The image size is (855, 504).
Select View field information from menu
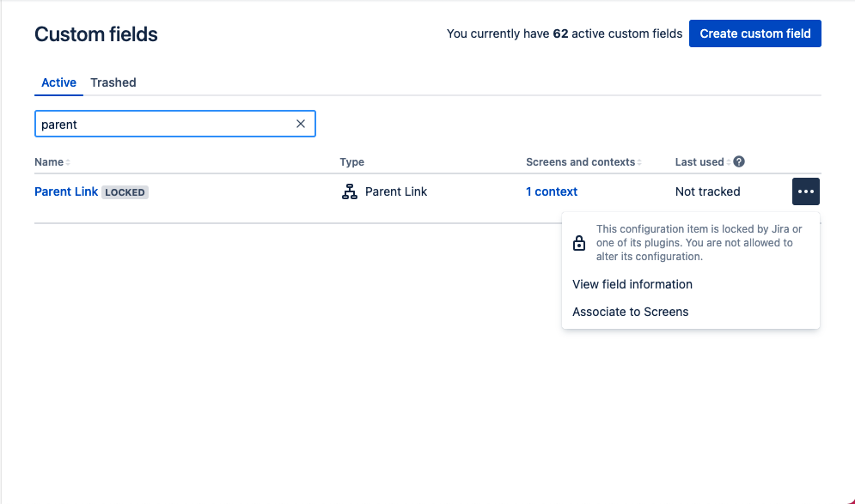click(632, 284)
